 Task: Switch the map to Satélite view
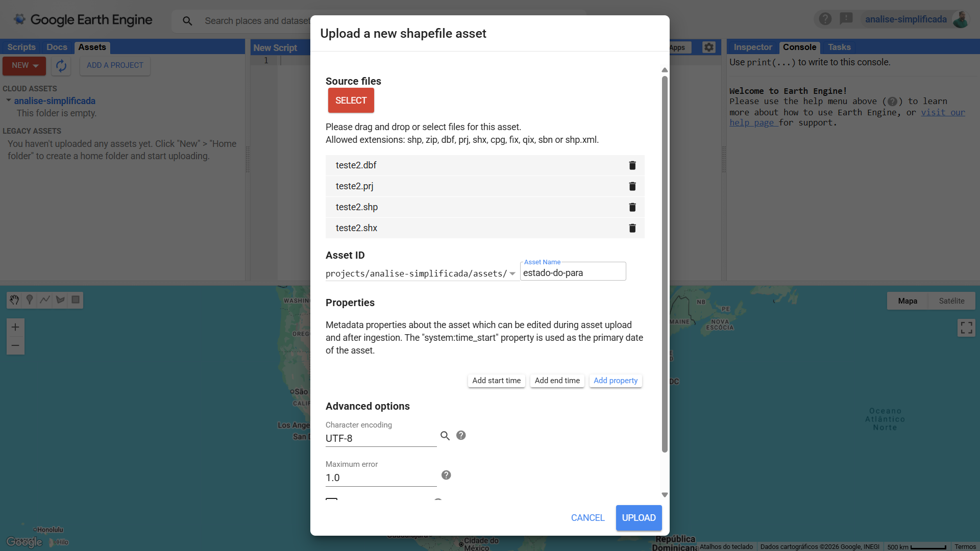pyautogui.click(x=951, y=300)
